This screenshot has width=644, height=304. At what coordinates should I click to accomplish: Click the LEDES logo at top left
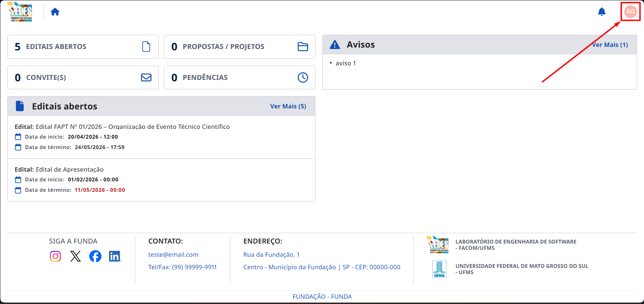pos(20,12)
